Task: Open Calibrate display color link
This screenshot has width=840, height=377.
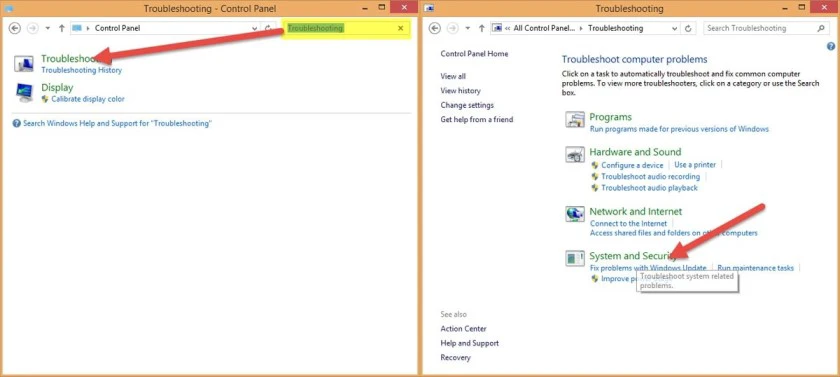Action: tap(88, 99)
